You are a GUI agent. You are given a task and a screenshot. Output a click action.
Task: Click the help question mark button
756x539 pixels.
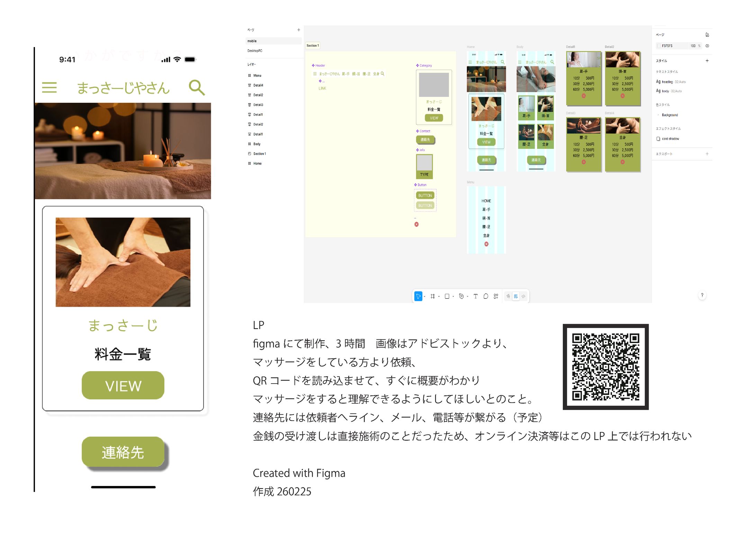coord(702,295)
